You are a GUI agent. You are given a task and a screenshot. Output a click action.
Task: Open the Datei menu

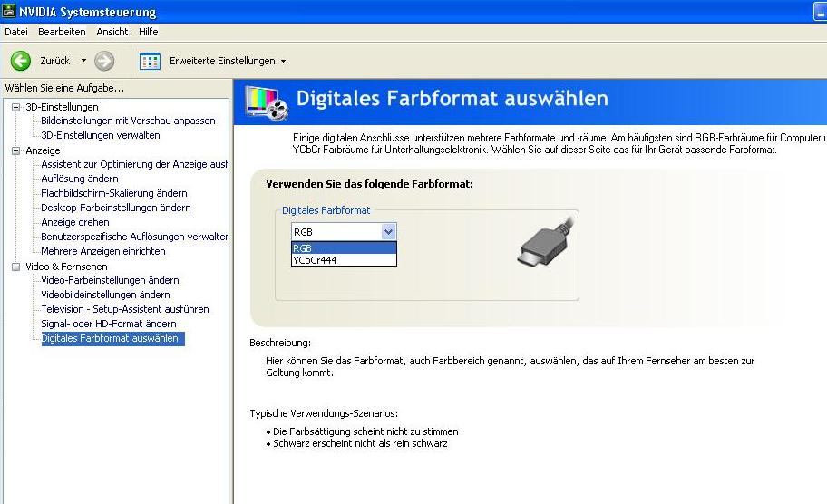click(15, 32)
